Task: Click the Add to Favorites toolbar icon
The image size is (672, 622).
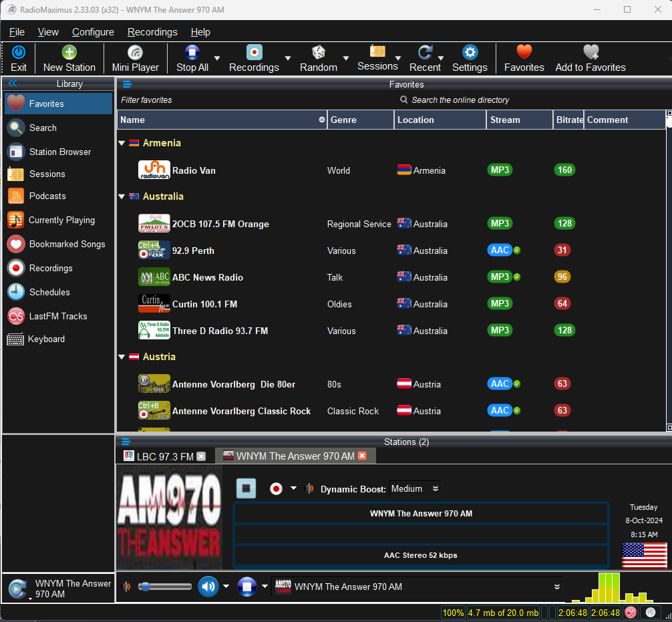Action: [591, 52]
